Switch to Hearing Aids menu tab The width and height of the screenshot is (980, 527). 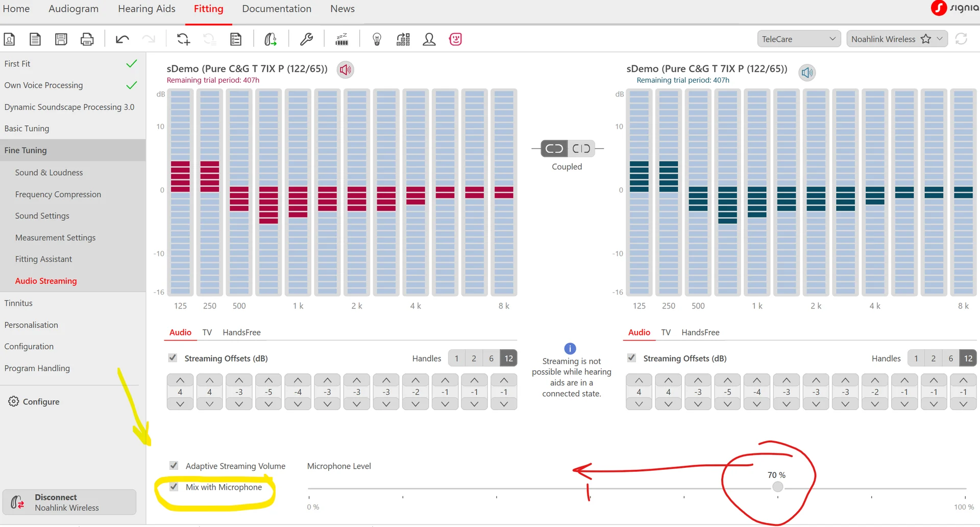tap(146, 9)
